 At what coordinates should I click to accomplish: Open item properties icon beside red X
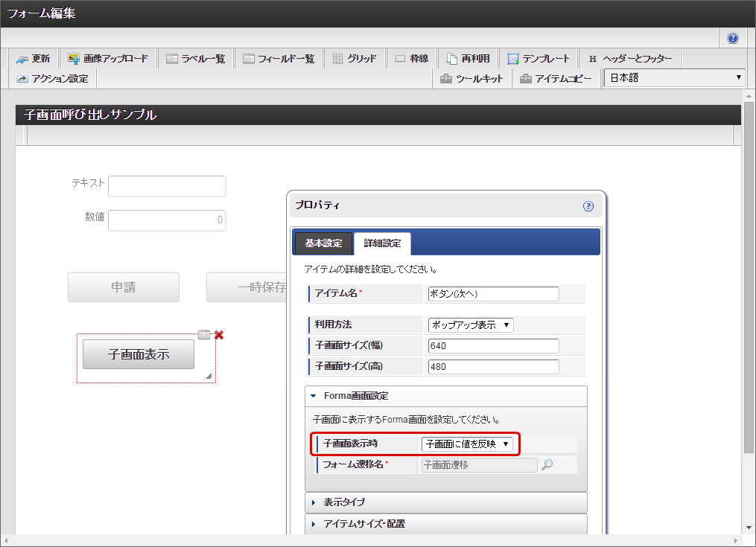coord(205,335)
